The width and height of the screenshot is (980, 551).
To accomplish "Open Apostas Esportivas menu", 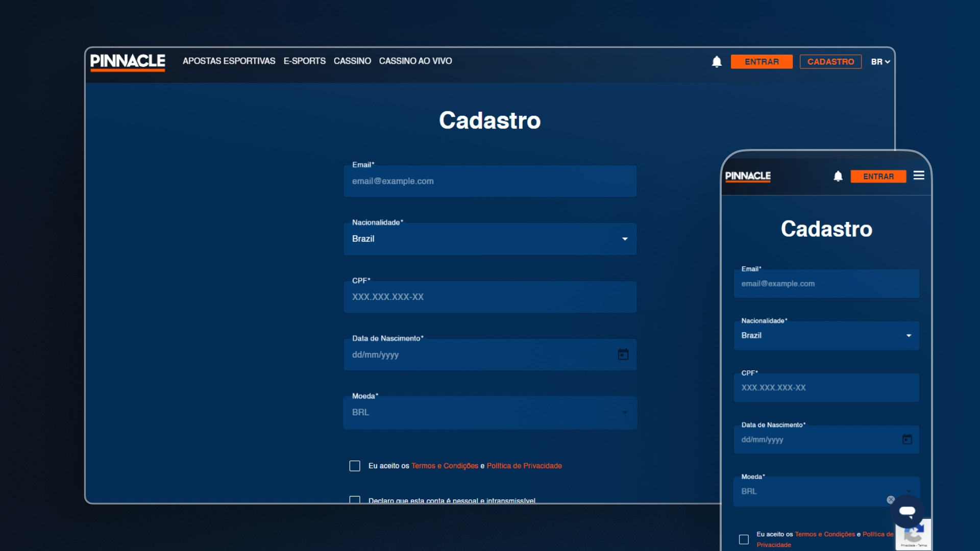I will tap(229, 61).
